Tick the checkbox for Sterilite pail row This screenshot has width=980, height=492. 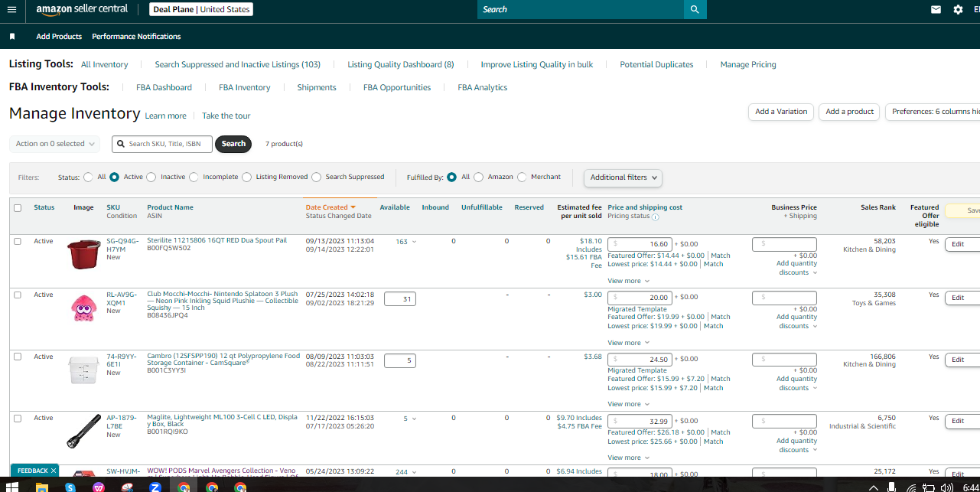(18, 241)
